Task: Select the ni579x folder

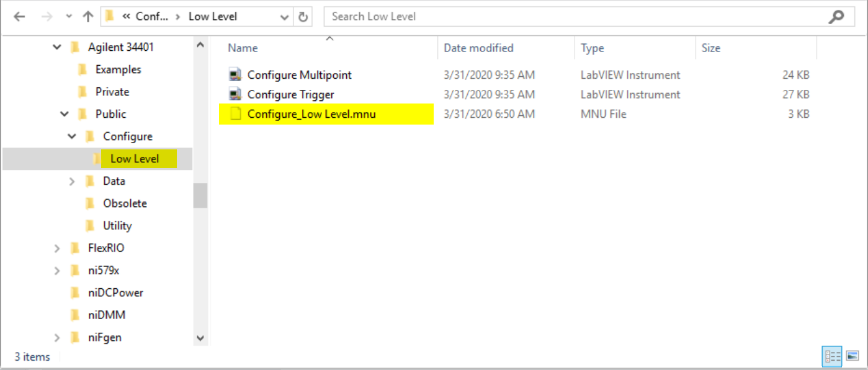Action: 104,270
